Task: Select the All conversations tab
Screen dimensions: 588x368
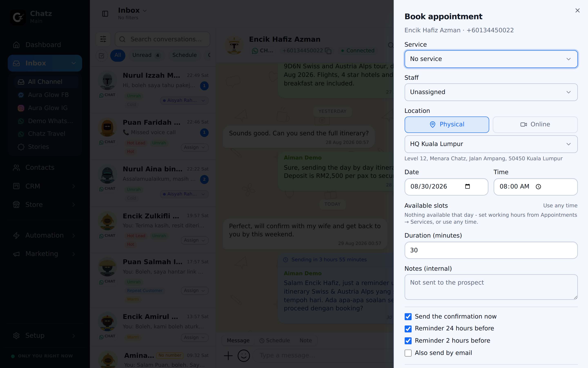Action: pos(118,55)
